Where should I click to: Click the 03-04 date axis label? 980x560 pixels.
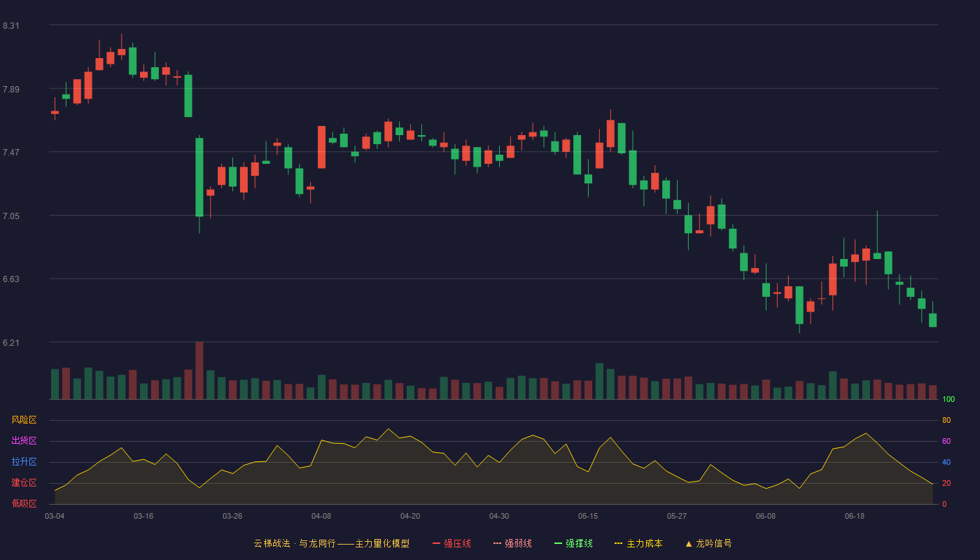[55, 516]
